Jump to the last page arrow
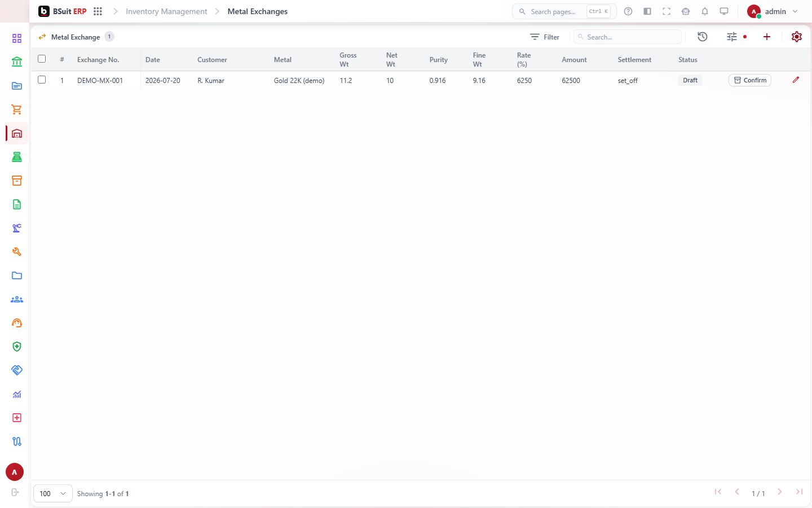The width and height of the screenshot is (812, 508). click(799, 492)
